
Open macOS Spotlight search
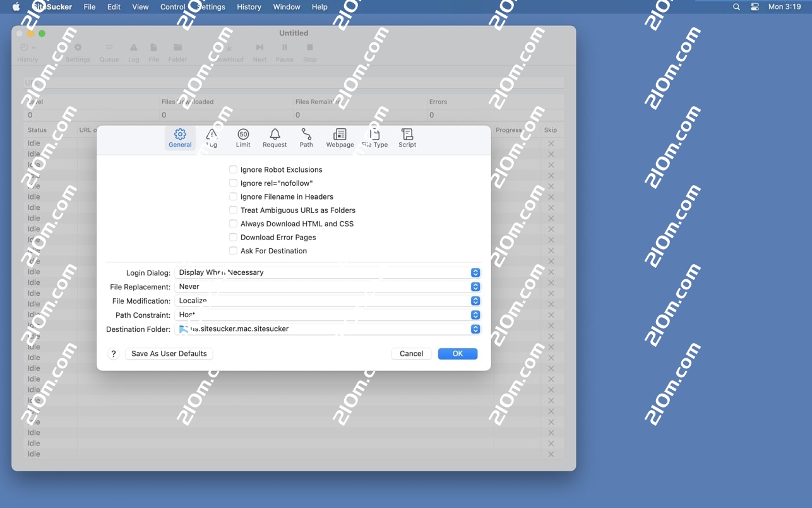point(736,7)
